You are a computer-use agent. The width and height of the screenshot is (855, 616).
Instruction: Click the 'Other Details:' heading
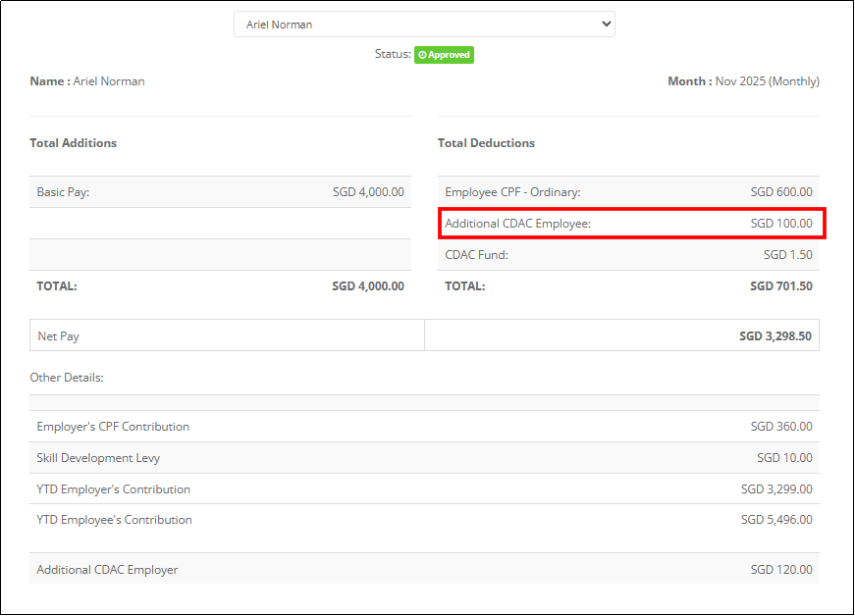pos(67,378)
